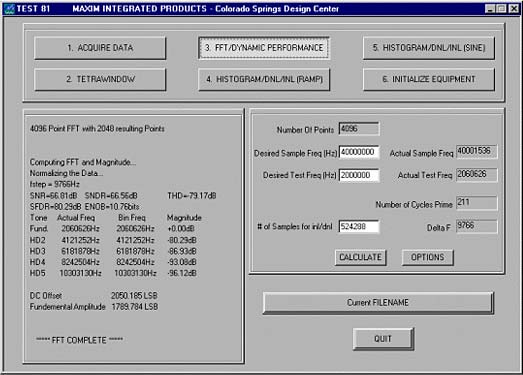Click the Current FILENAME button

coord(378,303)
